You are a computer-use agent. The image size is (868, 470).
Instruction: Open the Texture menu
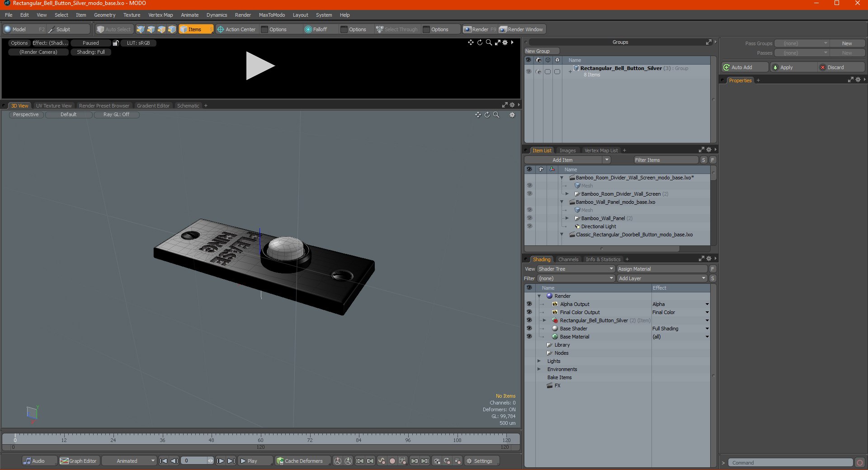tap(132, 15)
